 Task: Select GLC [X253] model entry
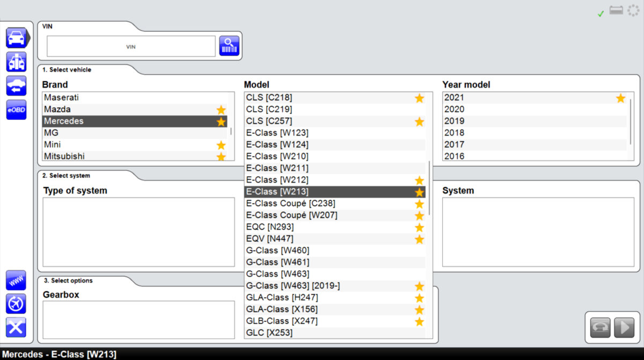[x=269, y=333]
